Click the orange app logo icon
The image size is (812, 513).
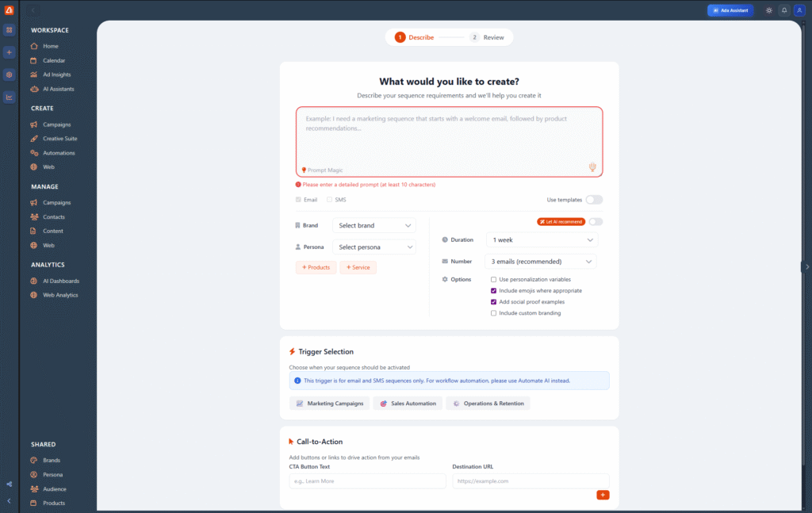(x=9, y=10)
